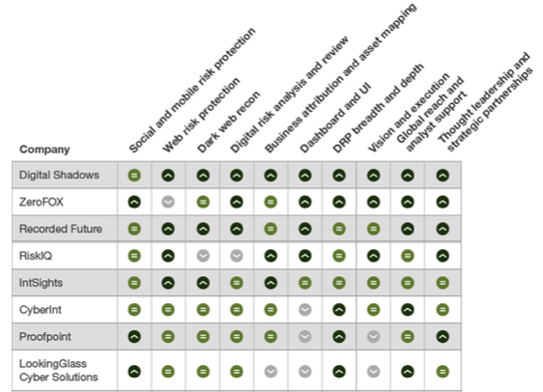
Task: Click CyberInt dashboard and UI gray icon
Action: pos(305,309)
